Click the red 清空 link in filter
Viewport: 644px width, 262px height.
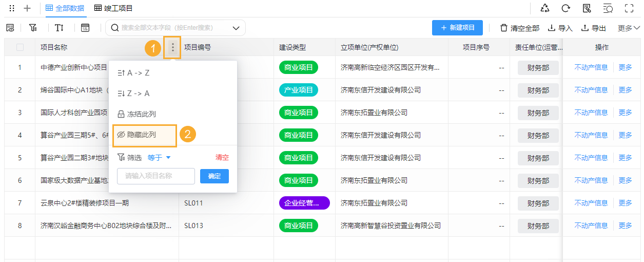[x=222, y=158]
